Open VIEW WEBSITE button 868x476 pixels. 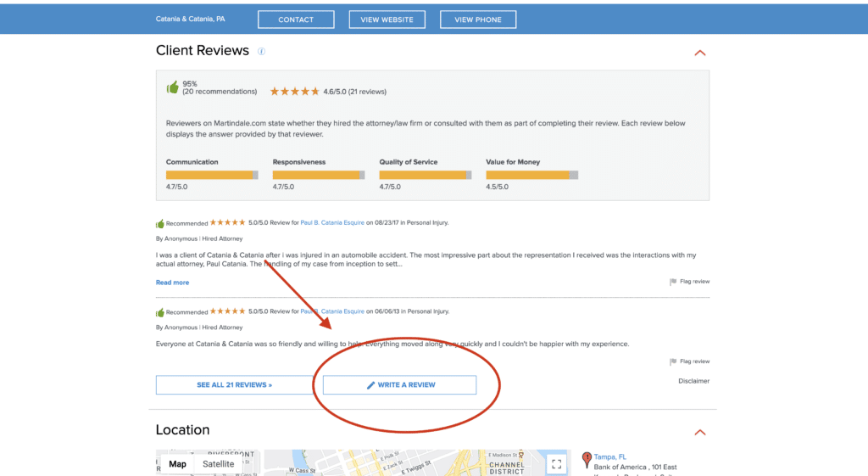pyautogui.click(x=387, y=20)
